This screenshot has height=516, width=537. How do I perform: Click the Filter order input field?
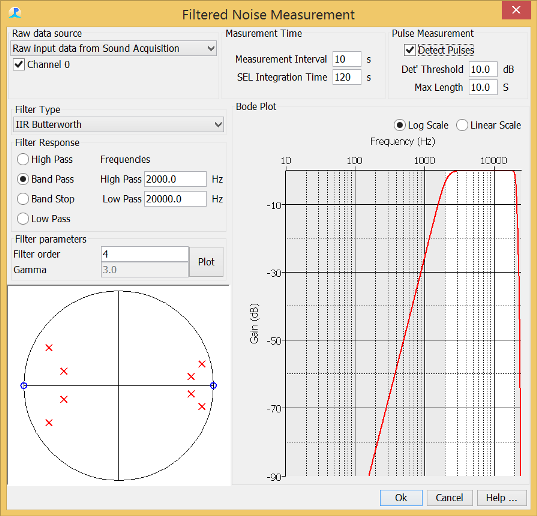[x=145, y=254]
